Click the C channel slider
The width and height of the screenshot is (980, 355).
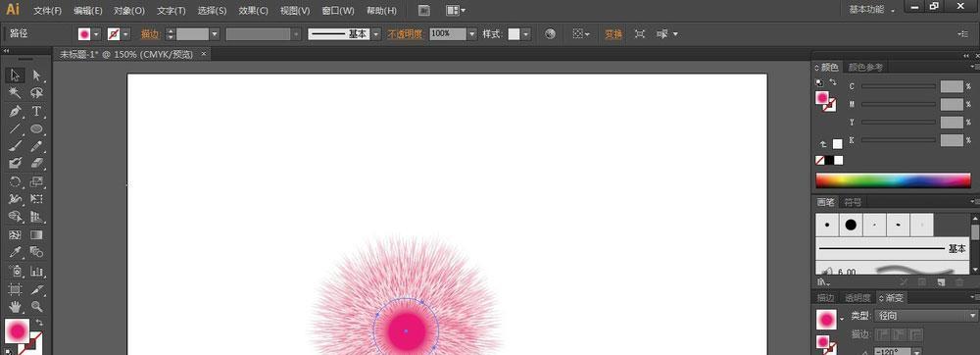[898, 86]
